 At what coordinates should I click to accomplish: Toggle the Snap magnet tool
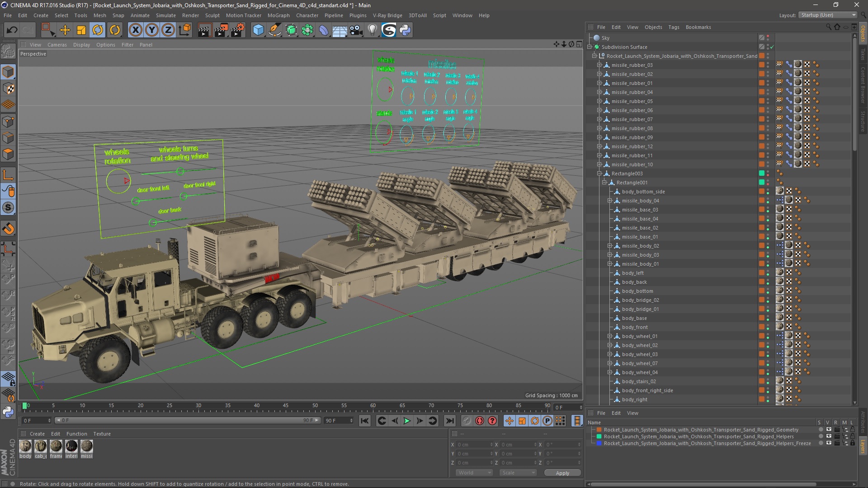[x=8, y=229]
